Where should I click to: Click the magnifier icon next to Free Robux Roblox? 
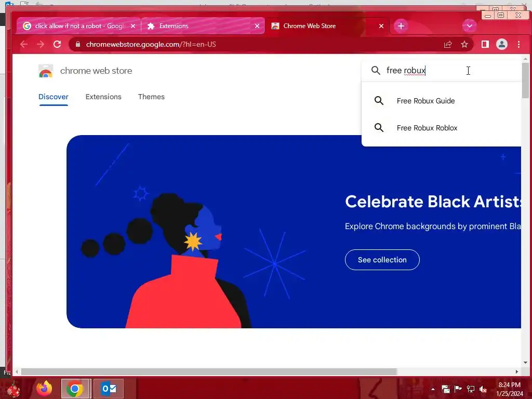click(379, 128)
